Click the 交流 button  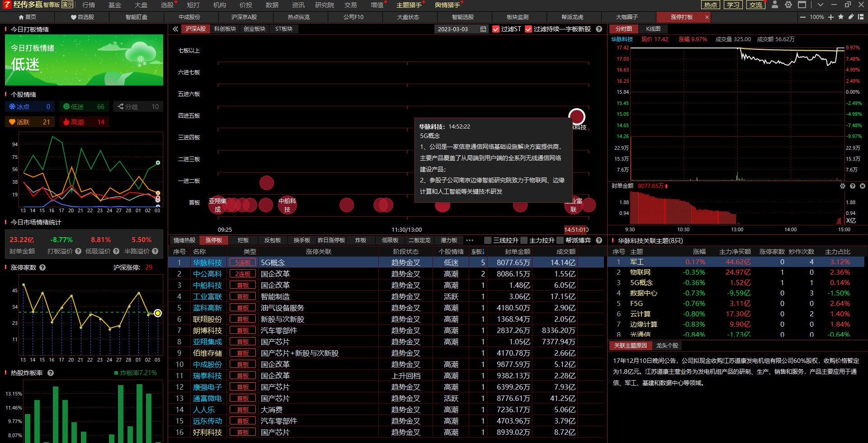(756, 5)
